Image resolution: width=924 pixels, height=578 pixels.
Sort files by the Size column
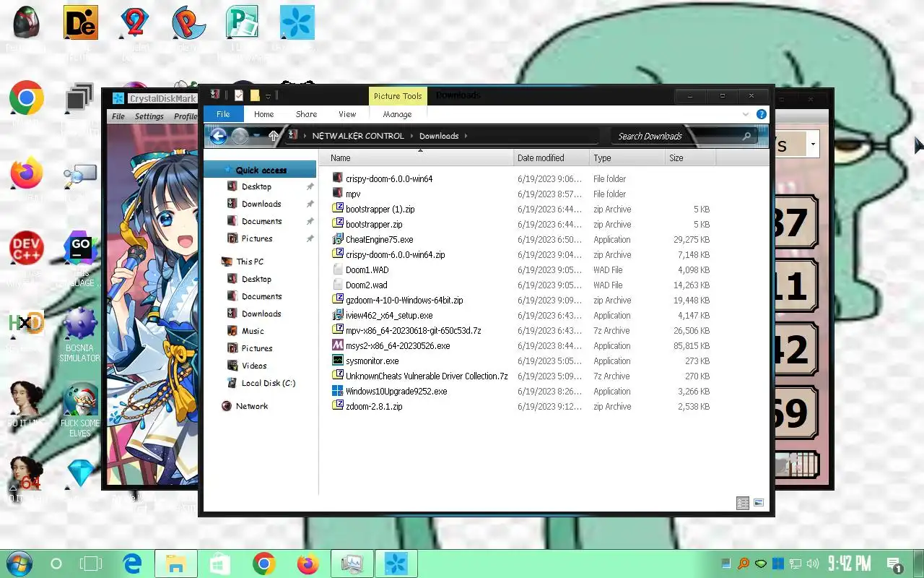690,158
